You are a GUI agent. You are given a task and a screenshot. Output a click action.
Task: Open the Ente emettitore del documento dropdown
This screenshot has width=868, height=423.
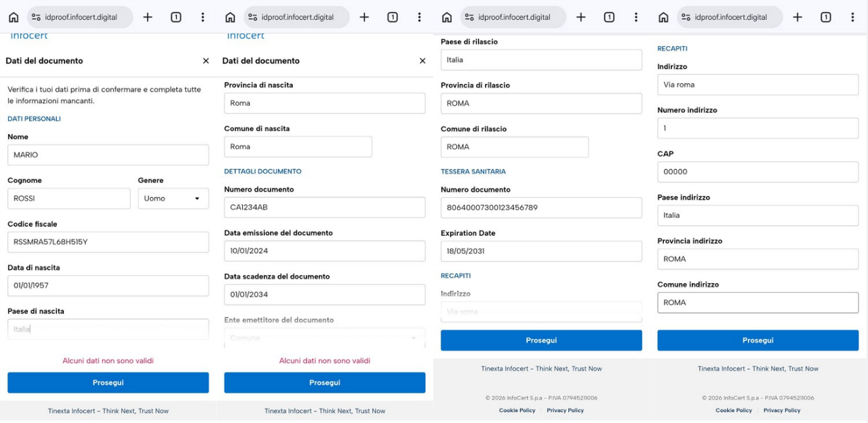pos(325,338)
